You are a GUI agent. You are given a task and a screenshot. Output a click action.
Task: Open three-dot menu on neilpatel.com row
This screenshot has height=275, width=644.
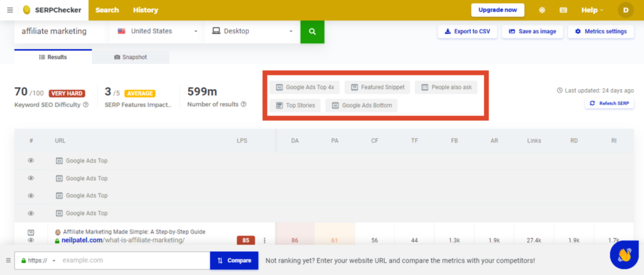click(x=265, y=240)
